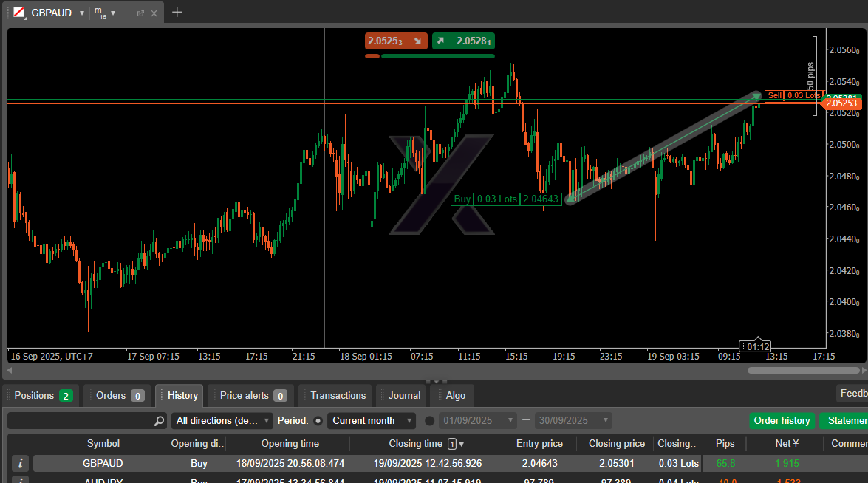868x483 pixels.
Task: Open the m15 timeframe dropdown
Action: 113,13
